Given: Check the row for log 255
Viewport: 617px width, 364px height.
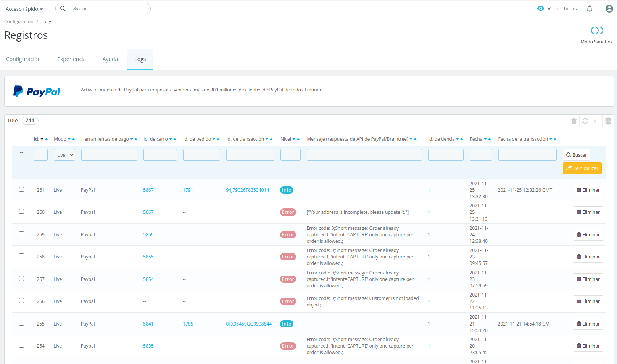Looking at the screenshot, I should [x=22, y=323].
